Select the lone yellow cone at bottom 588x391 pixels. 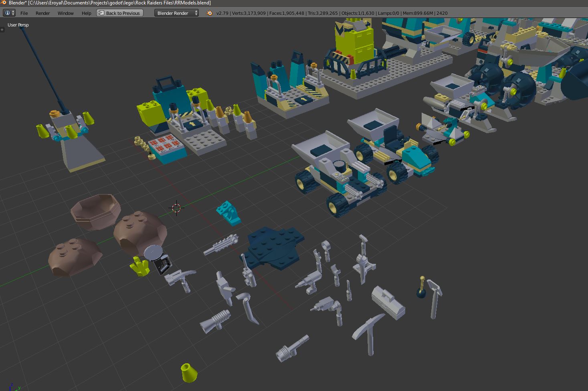(188, 373)
